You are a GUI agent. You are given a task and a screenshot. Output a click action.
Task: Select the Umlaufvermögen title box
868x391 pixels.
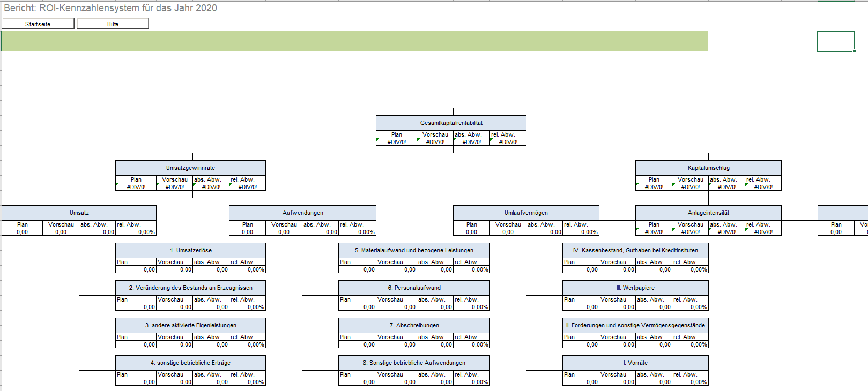[x=526, y=213]
